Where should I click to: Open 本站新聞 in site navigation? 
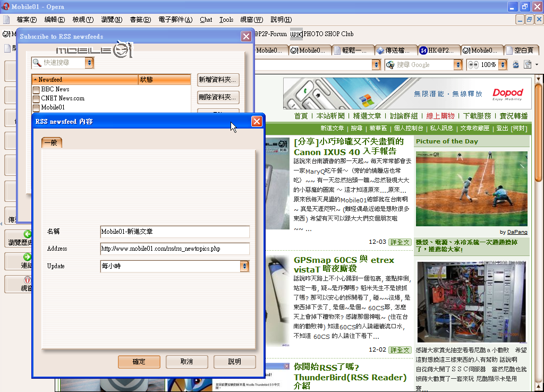tap(330, 116)
